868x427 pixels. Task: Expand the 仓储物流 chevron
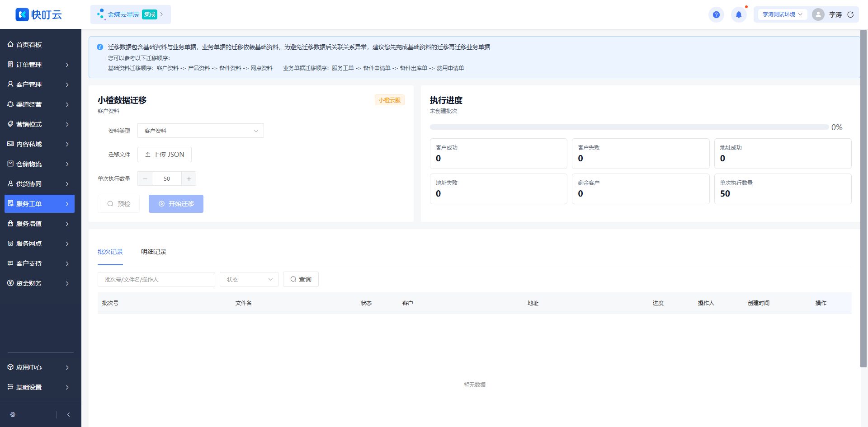(67, 164)
